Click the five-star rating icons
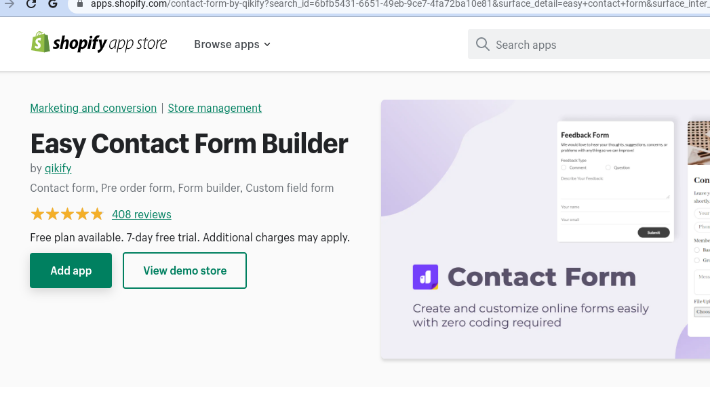Image resolution: width=710 pixels, height=400 pixels. 67,214
